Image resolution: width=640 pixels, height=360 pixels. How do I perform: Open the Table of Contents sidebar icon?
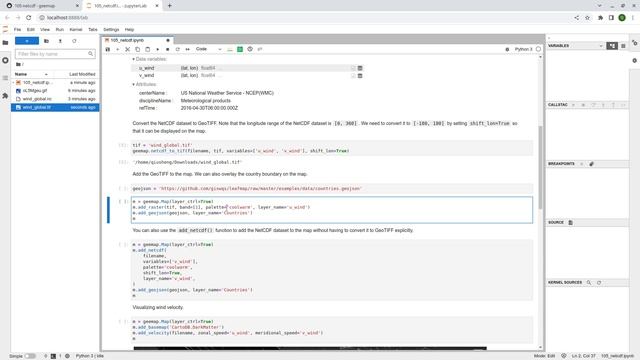tap(5, 78)
